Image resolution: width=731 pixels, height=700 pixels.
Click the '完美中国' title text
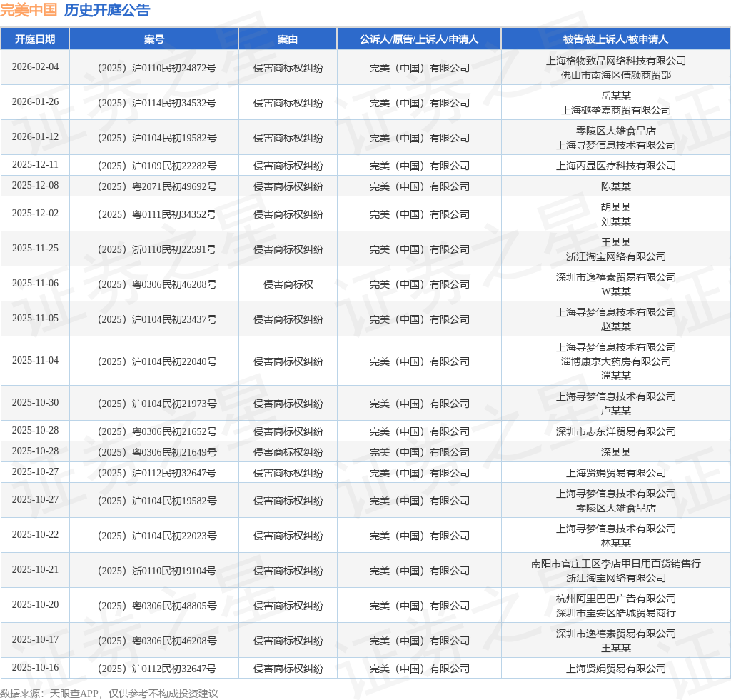pyautogui.click(x=29, y=10)
